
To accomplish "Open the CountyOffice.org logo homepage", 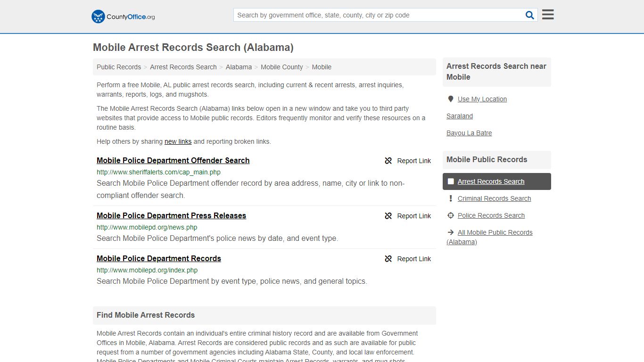I will (x=123, y=16).
